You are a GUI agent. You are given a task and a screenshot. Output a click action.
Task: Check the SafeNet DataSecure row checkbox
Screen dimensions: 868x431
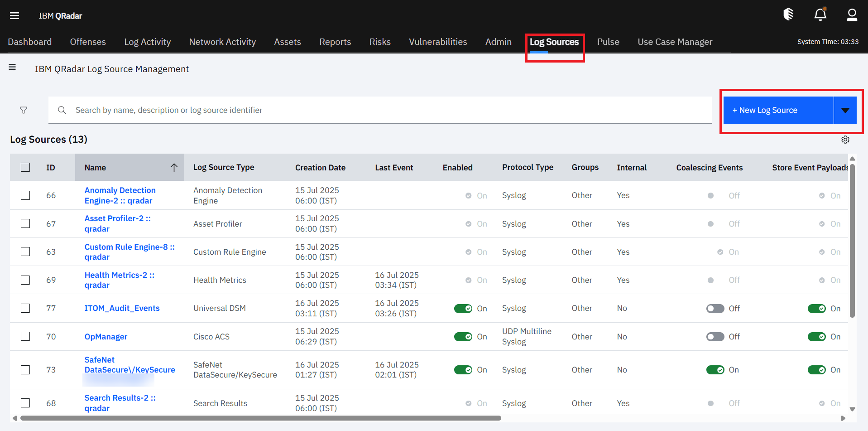point(25,370)
